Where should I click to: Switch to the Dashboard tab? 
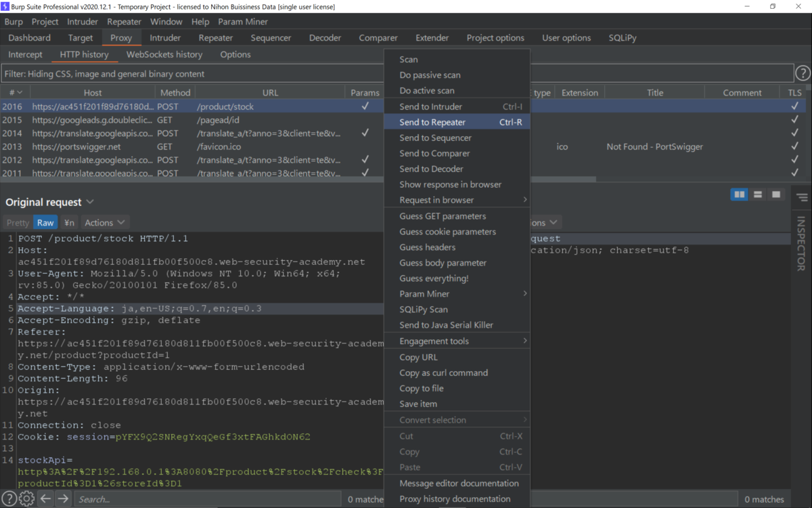pos(30,38)
